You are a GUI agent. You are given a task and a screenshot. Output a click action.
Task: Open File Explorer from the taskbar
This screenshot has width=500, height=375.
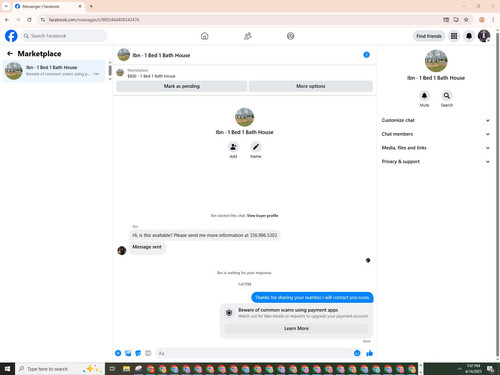click(x=126, y=369)
